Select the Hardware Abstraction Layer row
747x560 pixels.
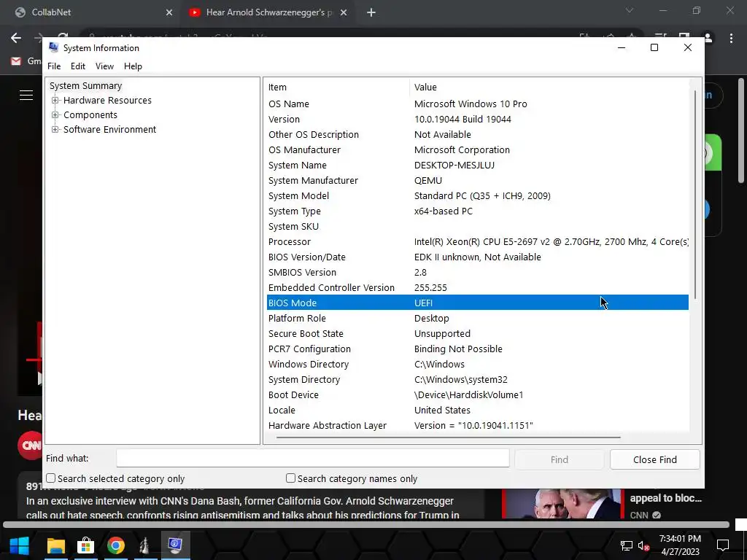[x=478, y=425]
